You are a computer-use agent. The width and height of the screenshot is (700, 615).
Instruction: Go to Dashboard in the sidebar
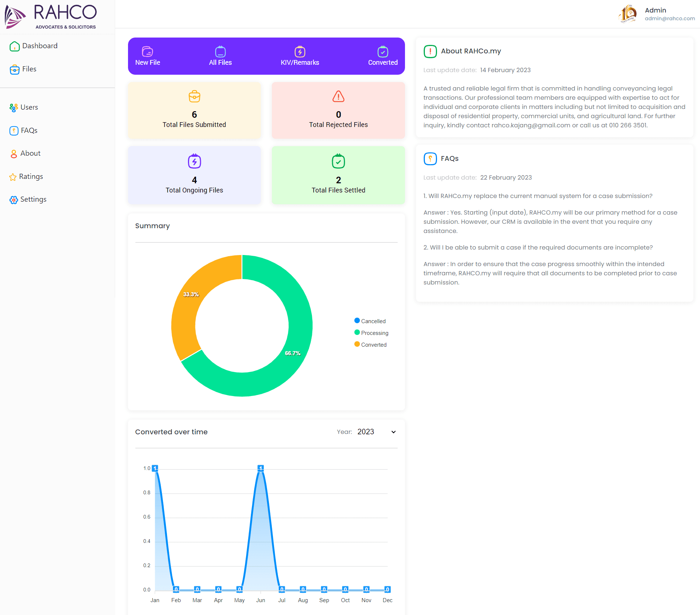40,46
